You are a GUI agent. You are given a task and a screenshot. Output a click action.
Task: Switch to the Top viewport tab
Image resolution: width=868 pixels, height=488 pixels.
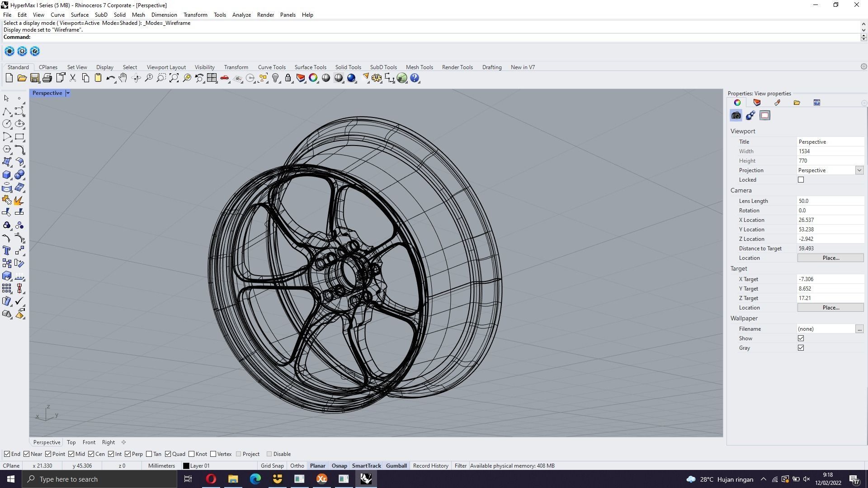71,442
